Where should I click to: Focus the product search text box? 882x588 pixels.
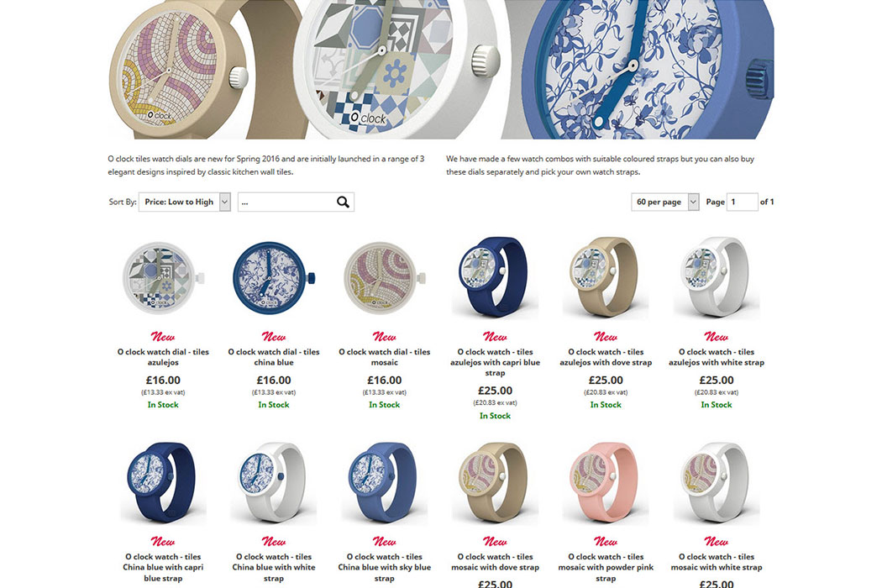tap(287, 202)
